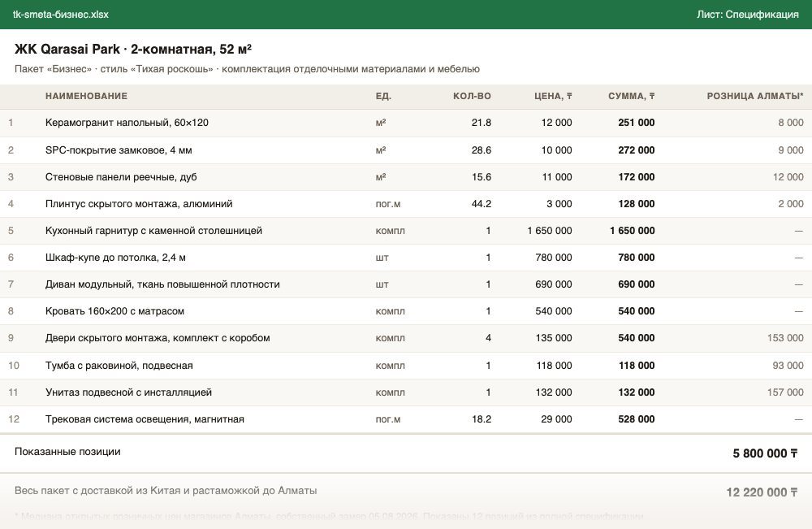Screen dimensions: 812x529
Task: Click quantity 21.8 in Керамогранит row
Action: tap(482, 123)
